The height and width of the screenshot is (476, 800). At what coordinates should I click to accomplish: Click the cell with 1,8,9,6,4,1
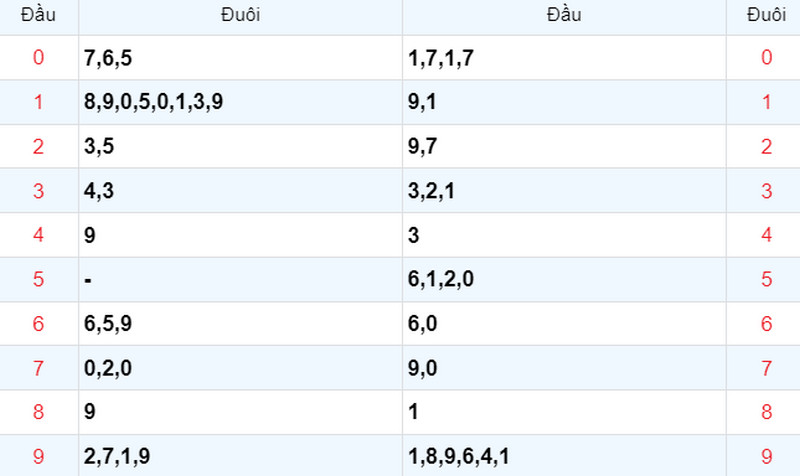coord(564,456)
